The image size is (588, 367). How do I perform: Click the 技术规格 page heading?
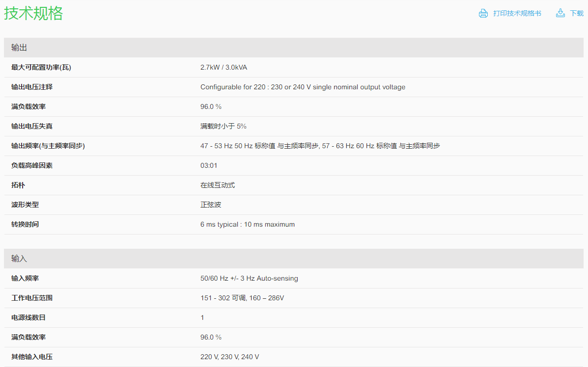coord(34,13)
